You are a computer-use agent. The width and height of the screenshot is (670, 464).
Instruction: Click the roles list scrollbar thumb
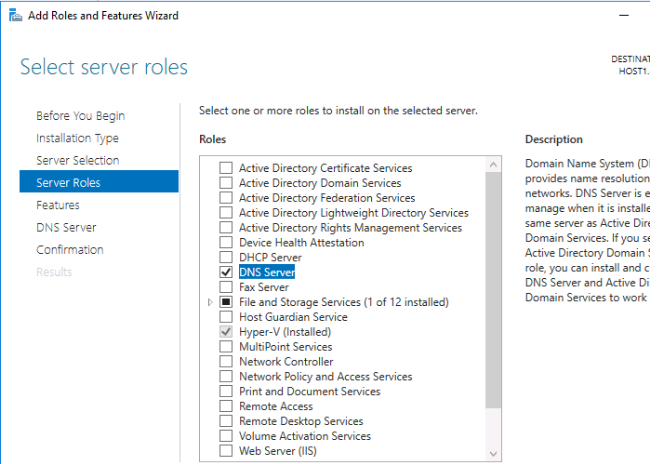pos(494,290)
